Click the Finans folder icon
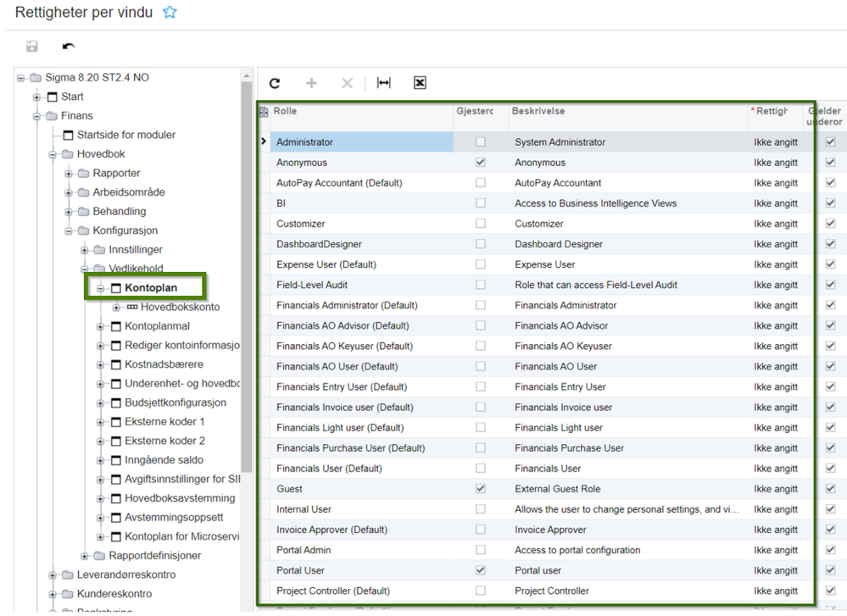The image size is (847, 616). tap(52, 116)
